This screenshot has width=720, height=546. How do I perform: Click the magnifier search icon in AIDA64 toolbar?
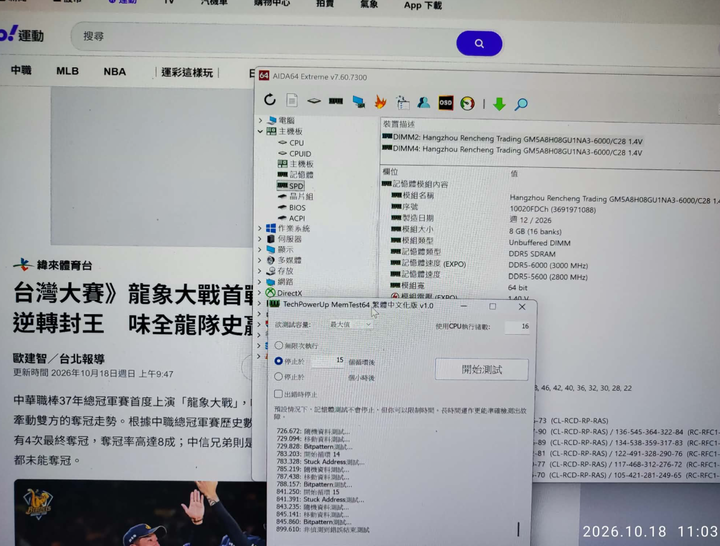[521, 104]
